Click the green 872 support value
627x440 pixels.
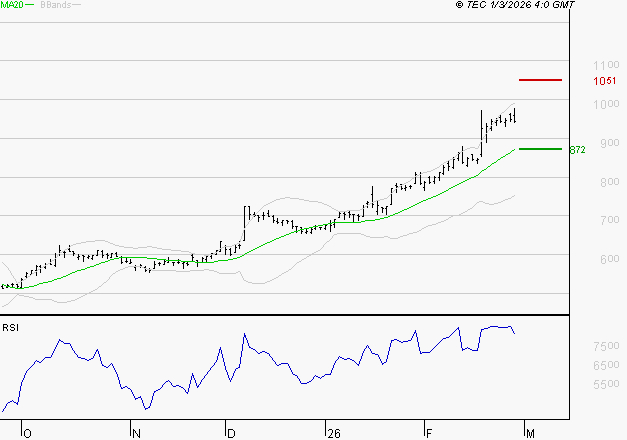pos(577,150)
